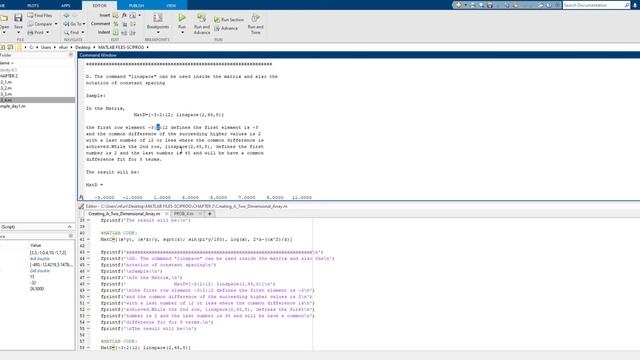Click the increase indent icon
Image resolution: width=640 pixels, height=360 pixels.
(x=124, y=32)
